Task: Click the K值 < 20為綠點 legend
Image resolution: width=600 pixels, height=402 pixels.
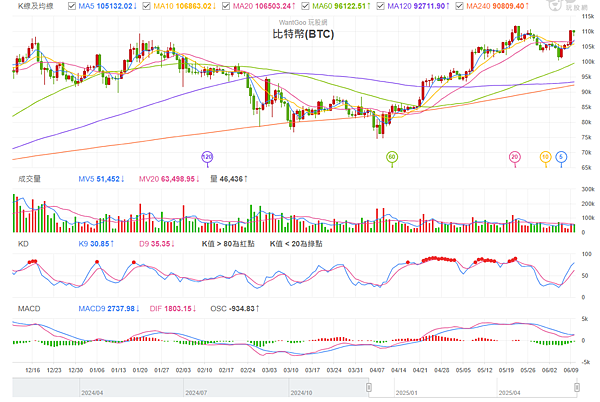Action: (296, 244)
